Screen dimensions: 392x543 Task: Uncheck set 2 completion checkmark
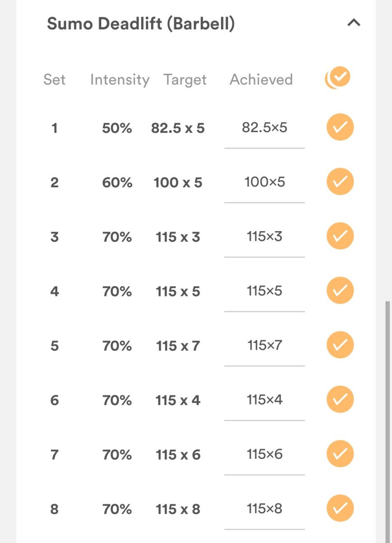pos(340,182)
